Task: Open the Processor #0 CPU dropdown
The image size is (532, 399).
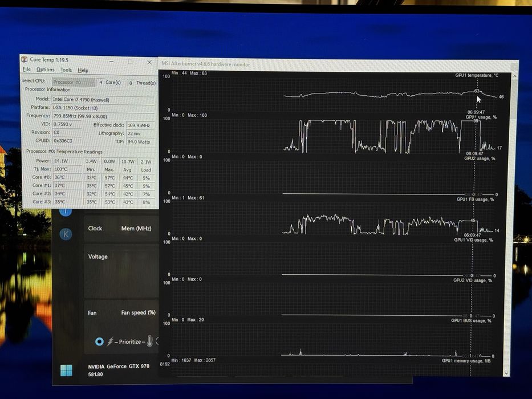Action: 74,82
